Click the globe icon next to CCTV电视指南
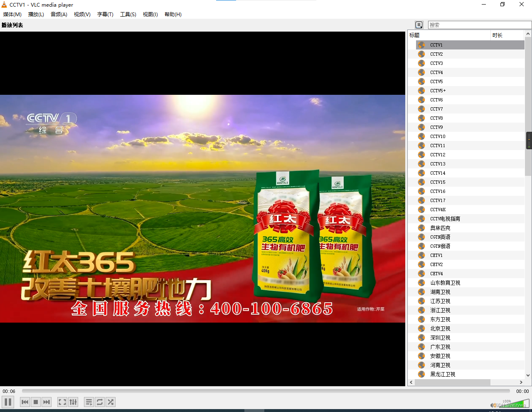The height and width of the screenshot is (412, 532). (421, 219)
